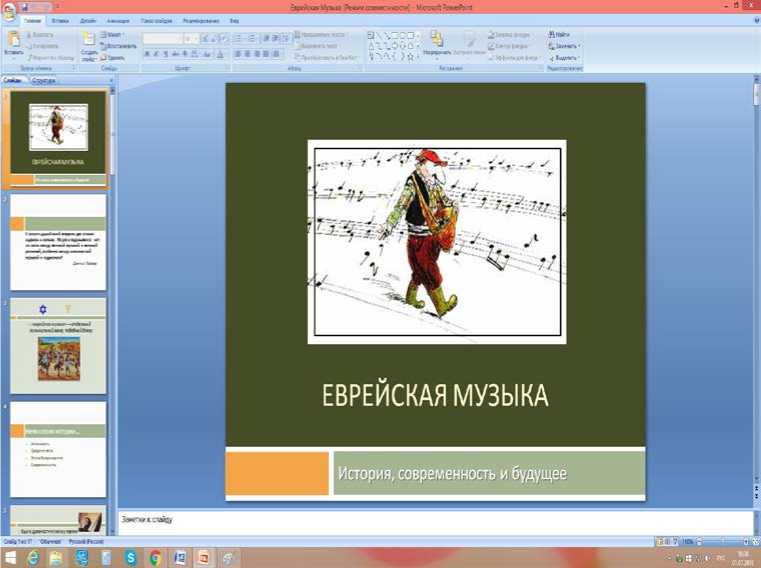Click the Replace (Заменить) button
The width and height of the screenshot is (761, 568).
565,46
